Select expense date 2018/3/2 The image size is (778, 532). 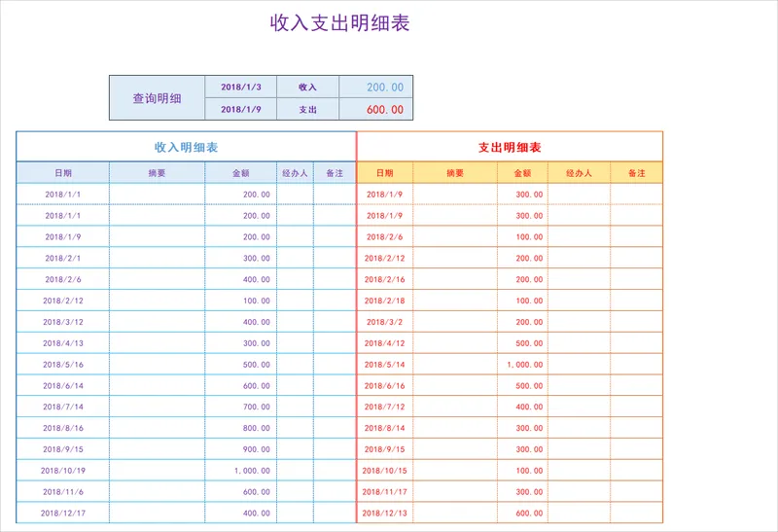coord(384,322)
